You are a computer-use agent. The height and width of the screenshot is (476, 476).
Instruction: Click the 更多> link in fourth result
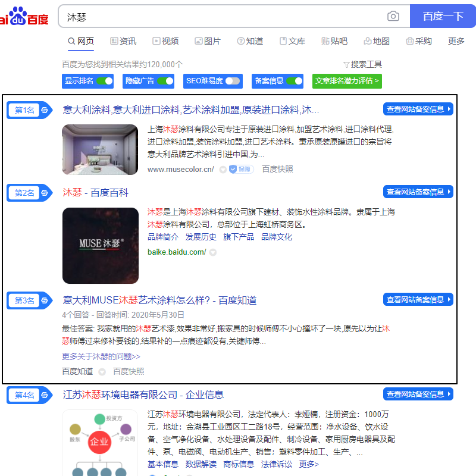tap(309, 464)
